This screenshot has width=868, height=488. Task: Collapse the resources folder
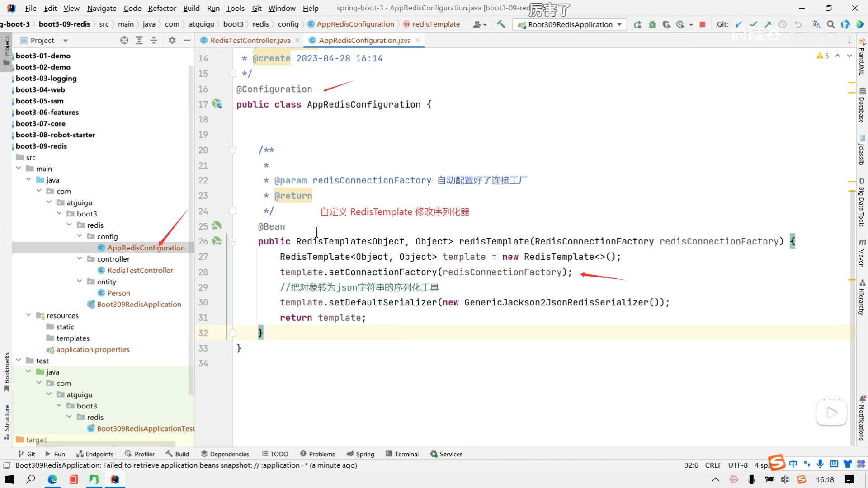pos(28,315)
